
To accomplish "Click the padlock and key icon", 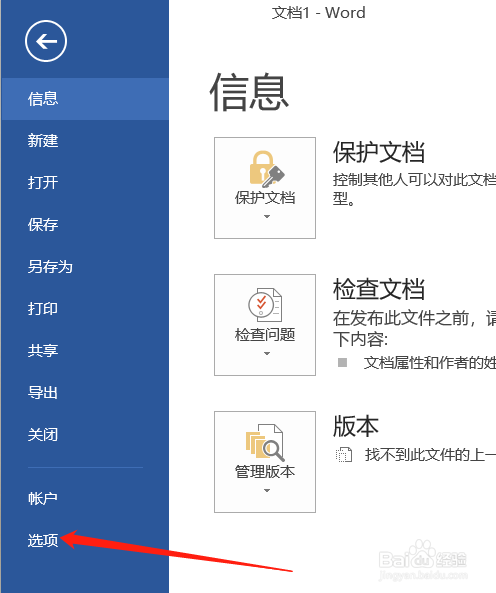I will pos(267,169).
